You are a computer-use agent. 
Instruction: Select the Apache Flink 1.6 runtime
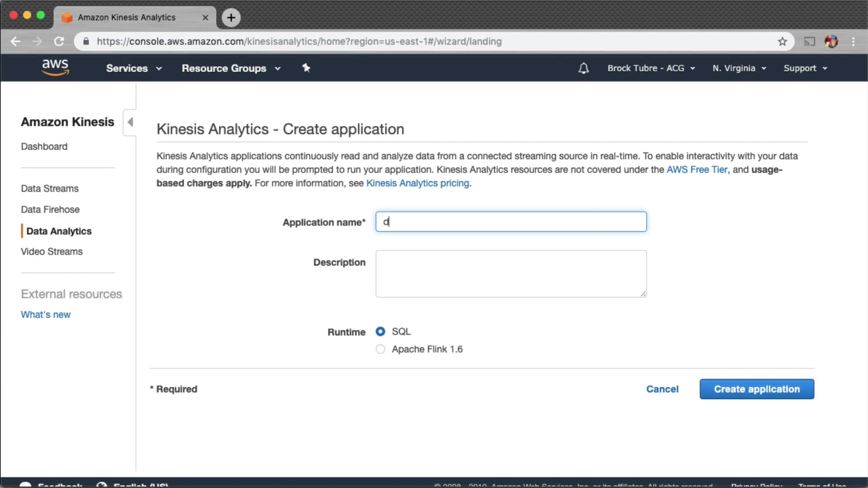(380, 349)
